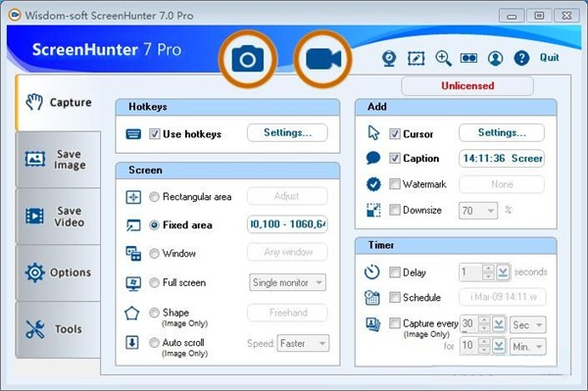Click the cursor arrow icon
The width and height of the screenshot is (588, 391).
[x=373, y=132]
